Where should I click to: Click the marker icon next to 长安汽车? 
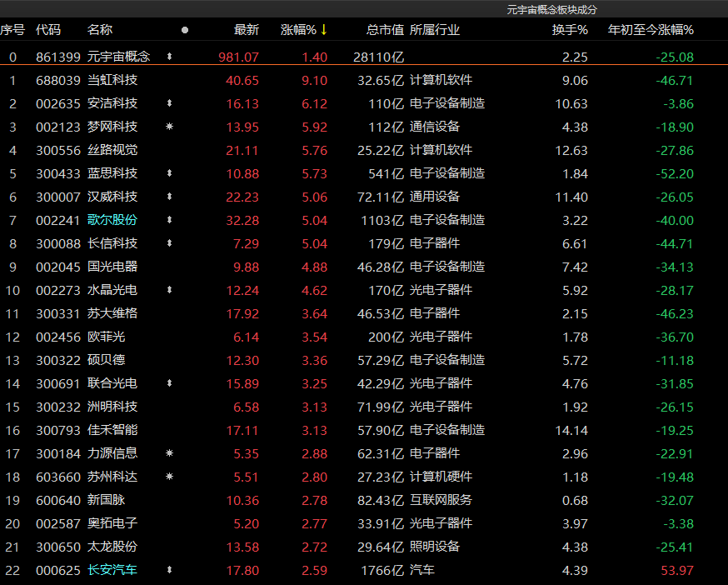[x=170, y=570]
